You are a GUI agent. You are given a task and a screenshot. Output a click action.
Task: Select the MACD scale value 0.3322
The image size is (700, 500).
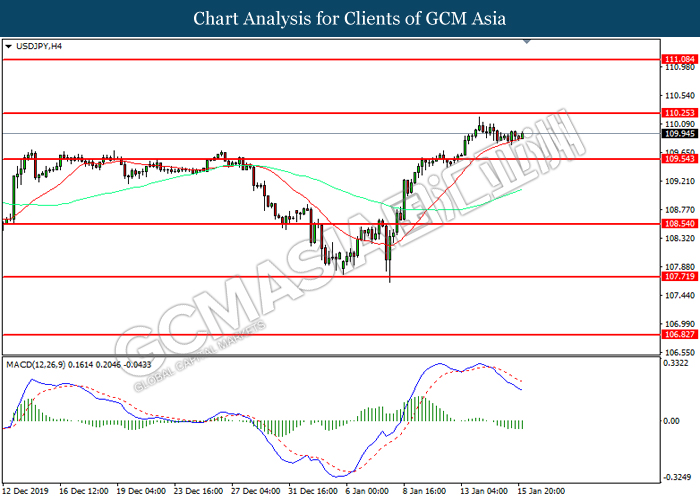pyautogui.click(x=675, y=363)
